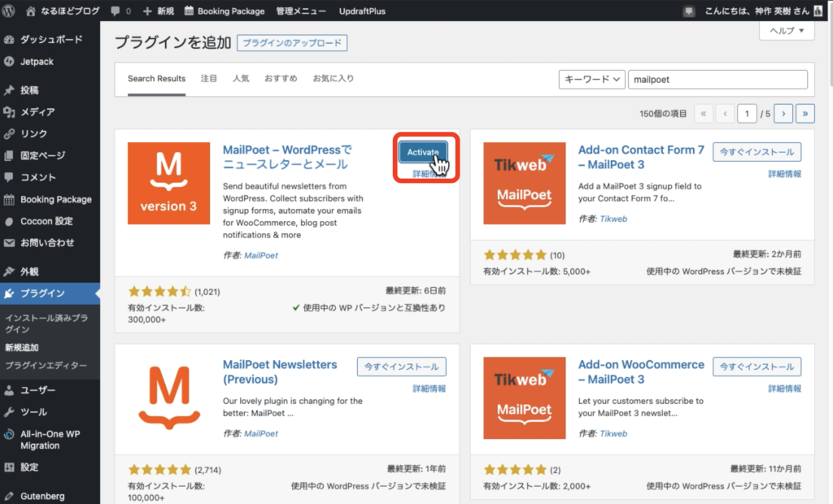The width and height of the screenshot is (833, 504).
Task: Click the Add-on Contact Form 7 Tikweb thumbnail
Action: click(525, 183)
